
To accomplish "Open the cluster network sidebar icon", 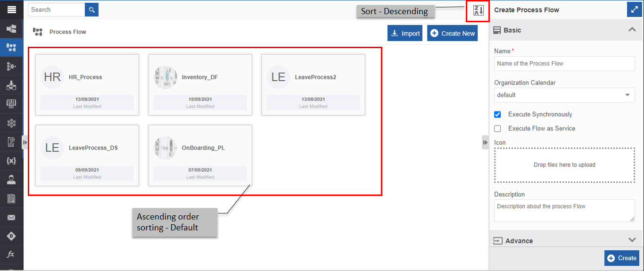I will [11, 123].
